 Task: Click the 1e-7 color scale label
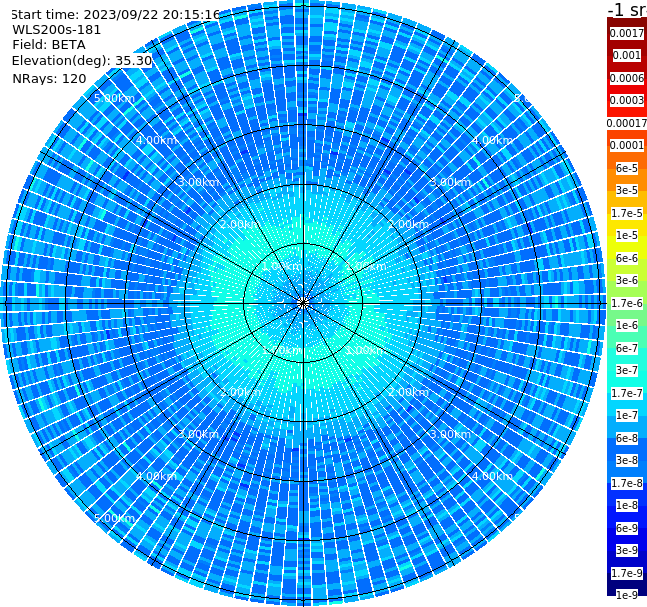pyautogui.click(x=627, y=415)
